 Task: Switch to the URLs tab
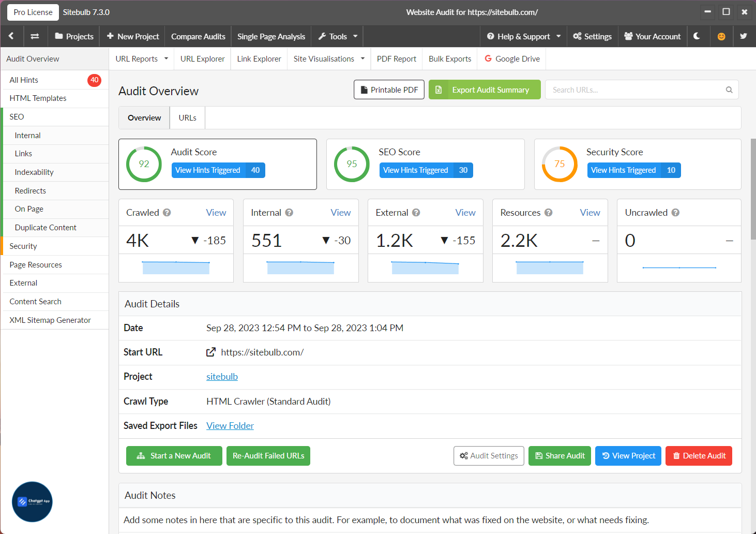(188, 117)
